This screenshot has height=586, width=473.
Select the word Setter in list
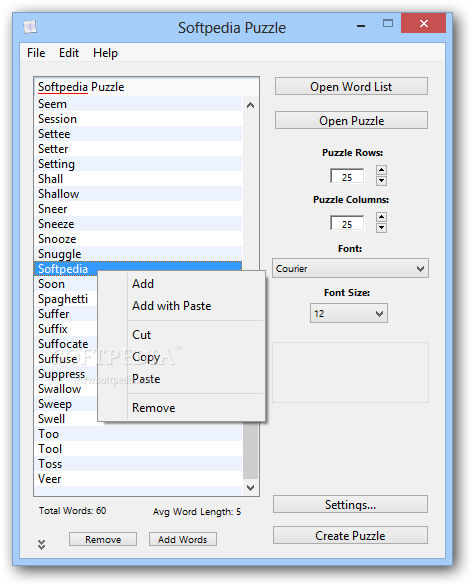pos(138,149)
